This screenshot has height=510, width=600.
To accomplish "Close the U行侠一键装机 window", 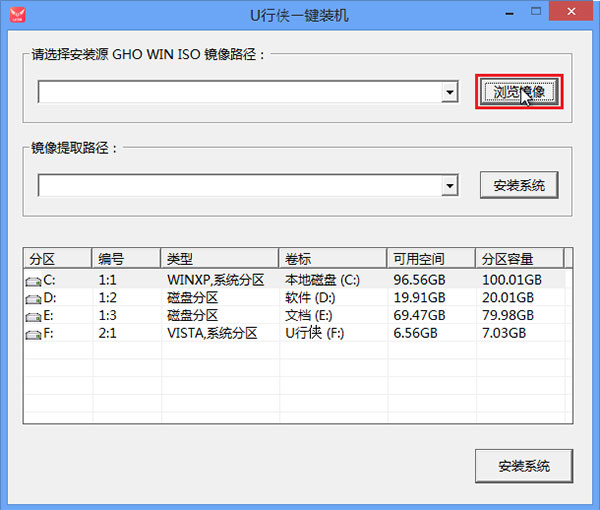I will [571, 11].
